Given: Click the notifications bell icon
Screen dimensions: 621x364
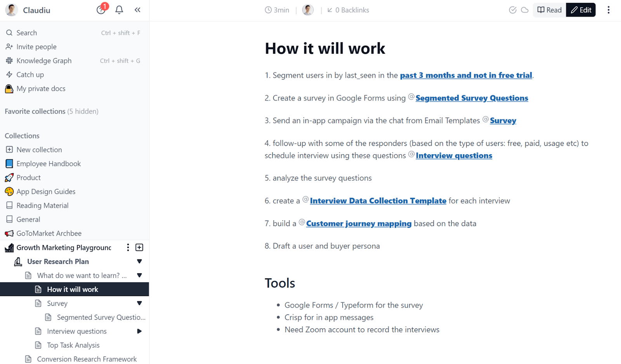Looking at the screenshot, I should point(119,10).
